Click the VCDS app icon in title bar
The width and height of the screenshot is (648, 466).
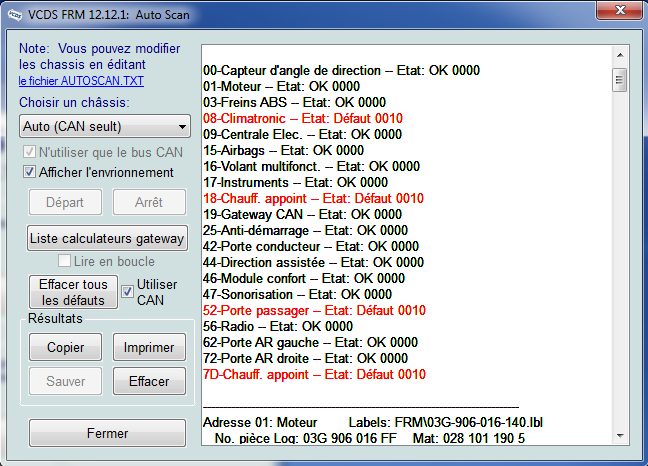click(x=15, y=14)
